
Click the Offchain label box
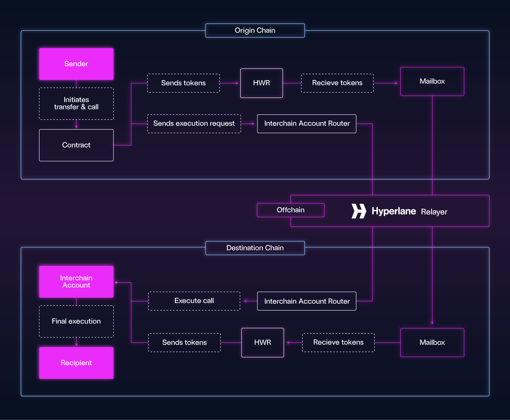(x=290, y=210)
